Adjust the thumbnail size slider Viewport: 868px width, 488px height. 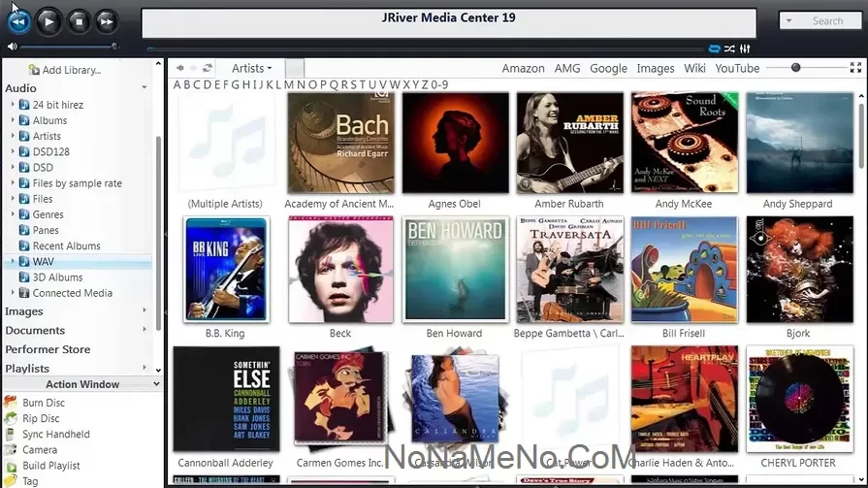[x=796, y=68]
